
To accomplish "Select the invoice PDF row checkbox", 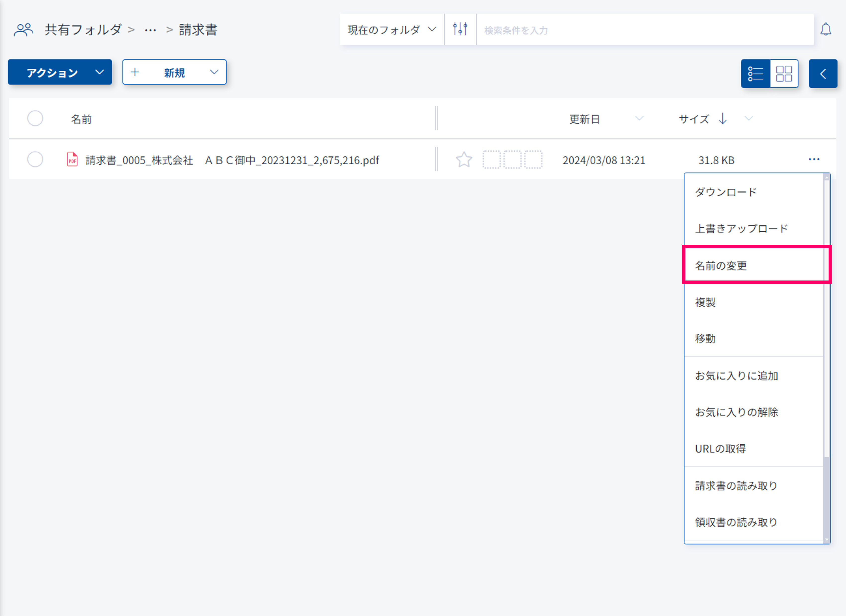I will 35,160.
